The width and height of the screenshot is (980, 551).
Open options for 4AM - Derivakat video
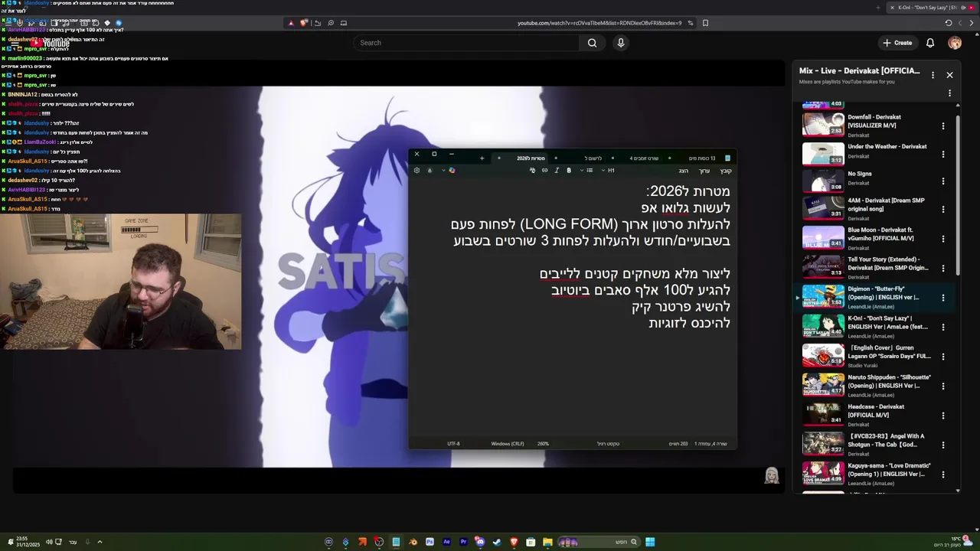click(943, 209)
